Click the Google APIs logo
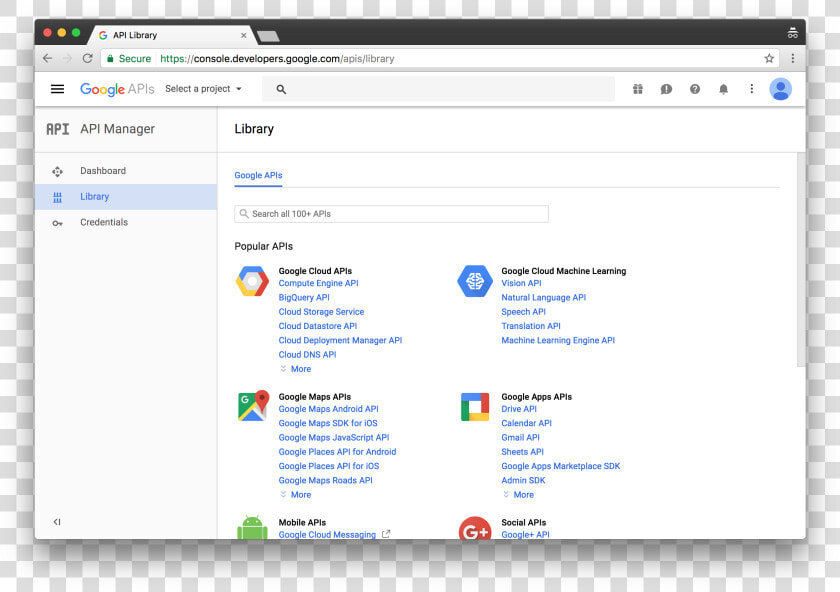This screenshot has width=840, height=592. click(117, 89)
